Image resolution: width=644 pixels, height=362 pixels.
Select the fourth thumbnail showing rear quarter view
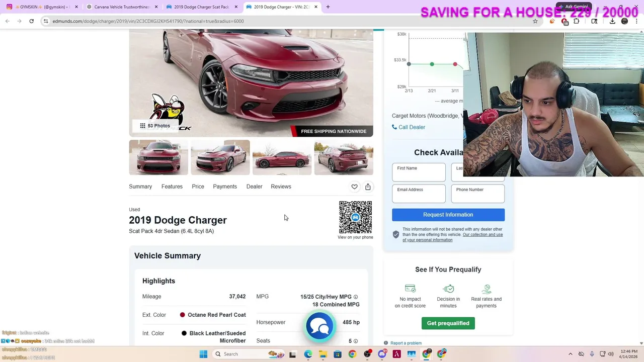tap(344, 157)
